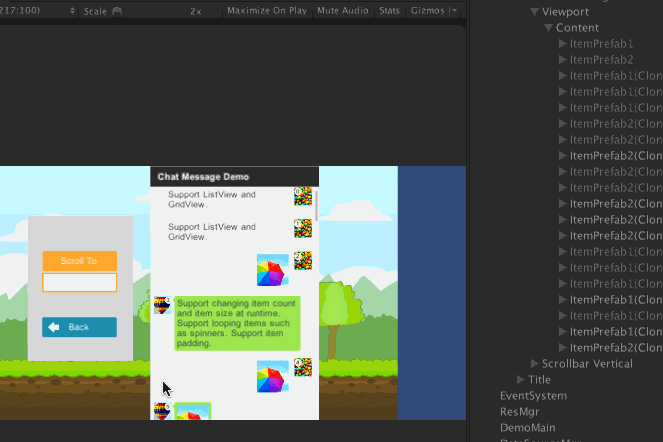Click the colorful polygon image in third chat row
663x442 pixels.
coord(272,270)
